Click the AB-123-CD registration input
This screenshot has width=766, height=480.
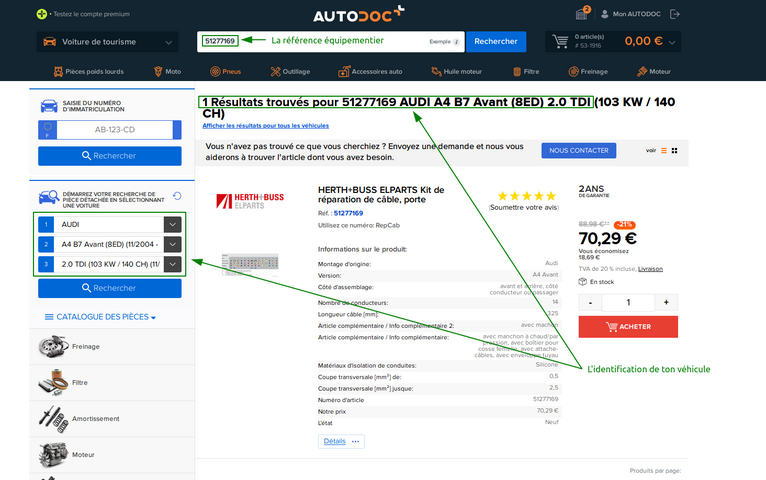coord(115,130)
